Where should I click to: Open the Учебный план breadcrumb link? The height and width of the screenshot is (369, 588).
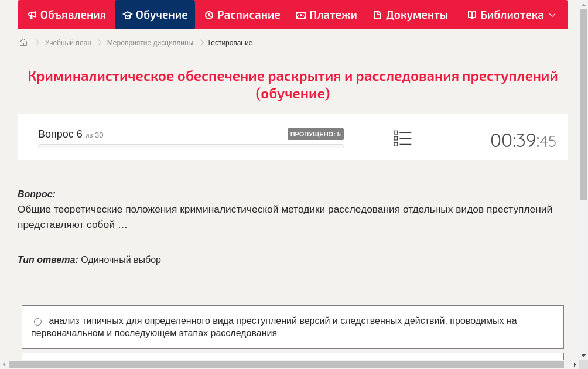pyautogui.click(x=67, y=42)
